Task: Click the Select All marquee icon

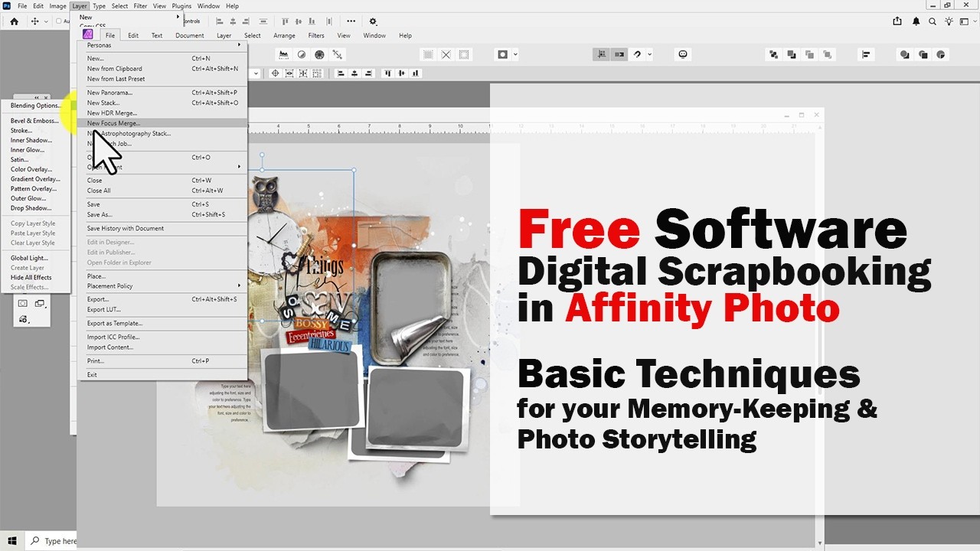Action: 428,54
